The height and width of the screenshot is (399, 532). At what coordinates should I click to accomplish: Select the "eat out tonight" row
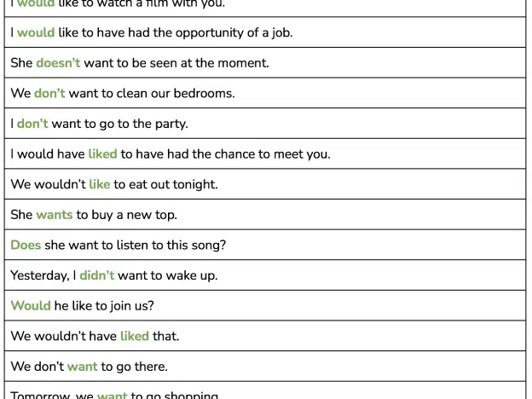point(265,184)
